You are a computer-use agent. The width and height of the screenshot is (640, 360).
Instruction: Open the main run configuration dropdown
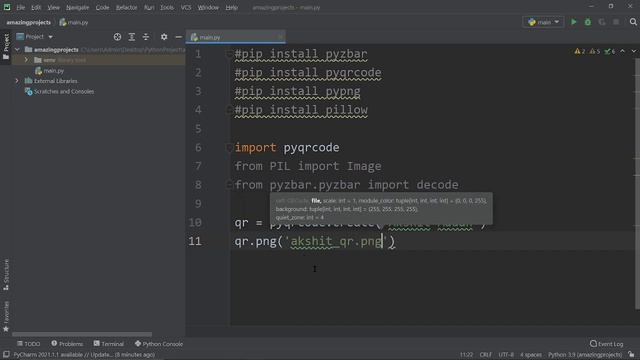click(543, 22)
